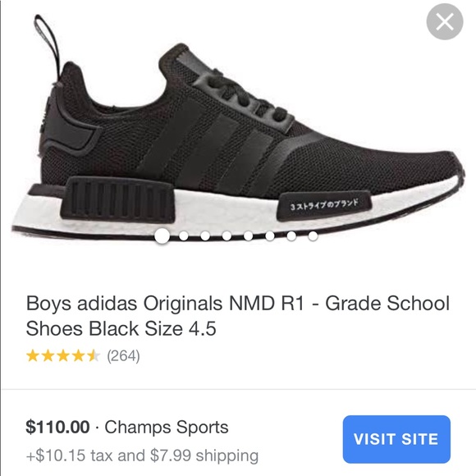Select the first carousel dot indicator

point(162,236)
